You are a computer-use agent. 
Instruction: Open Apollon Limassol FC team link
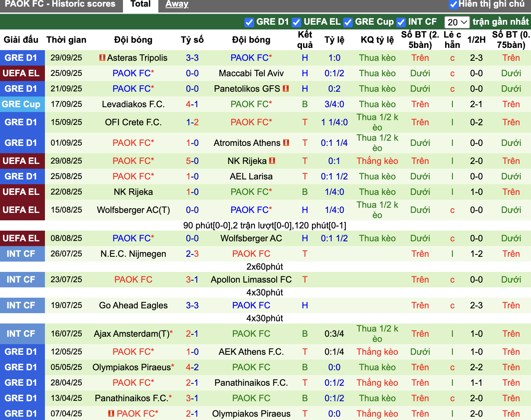coord(251,280)
